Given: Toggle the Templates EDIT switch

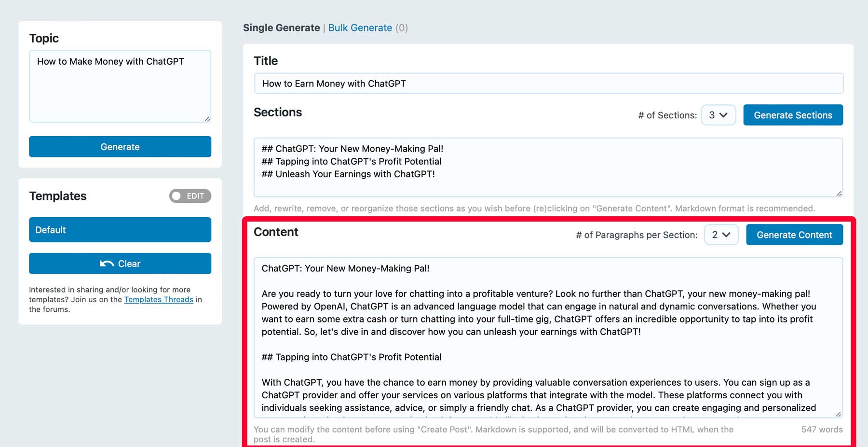Looking at the screenshot, I should [190, 196].
